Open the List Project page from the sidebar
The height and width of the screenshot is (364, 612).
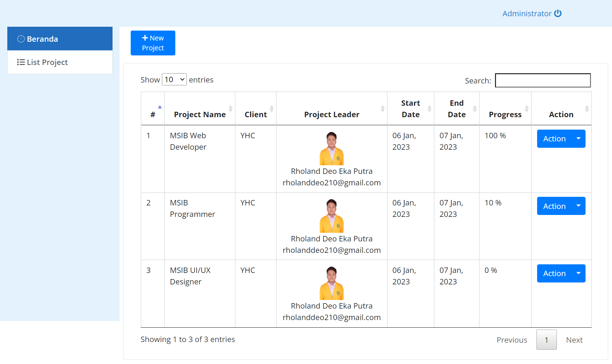pos(47,62)
